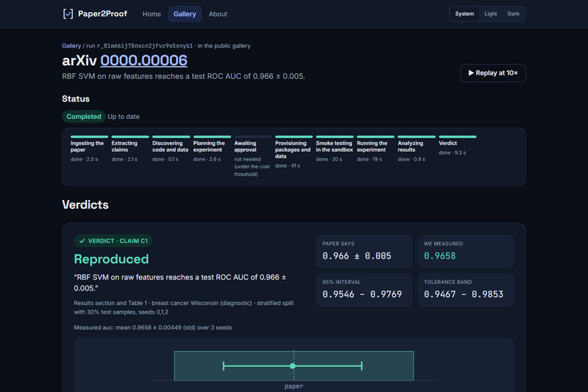Image resolution: width=588 pixels, height=392 pixels.
Task: Go to the Home page
Action: 152,14
